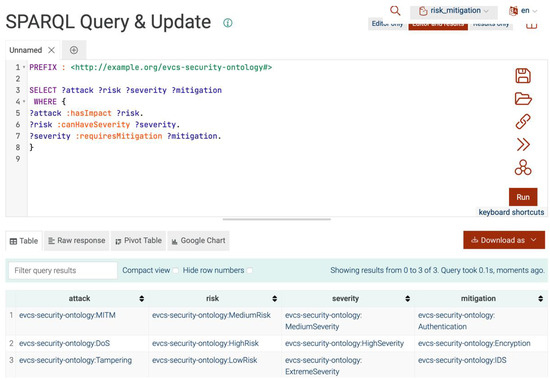Open the MediumSeverity result link

[x=323, y=321]
